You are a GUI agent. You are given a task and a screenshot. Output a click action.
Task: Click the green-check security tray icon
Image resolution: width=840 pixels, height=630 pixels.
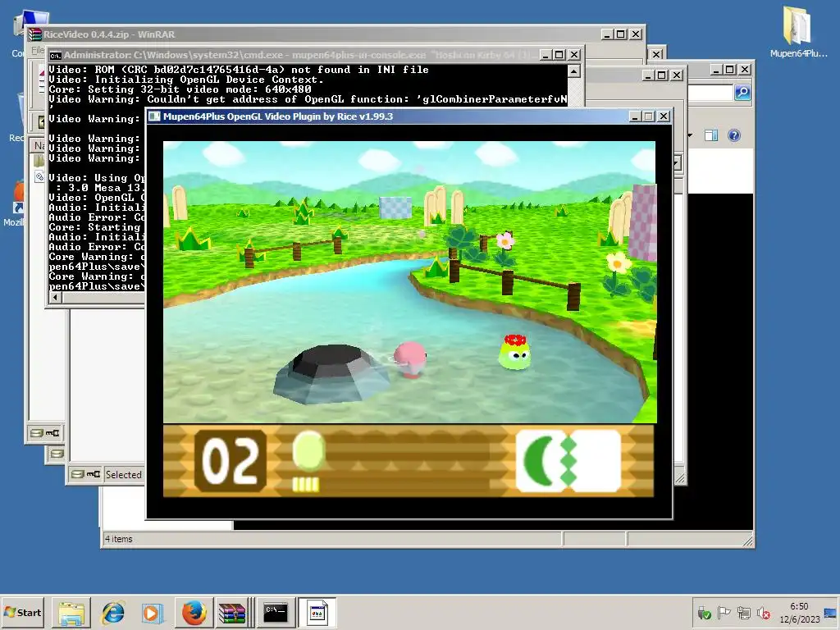[x=704, y=612]
